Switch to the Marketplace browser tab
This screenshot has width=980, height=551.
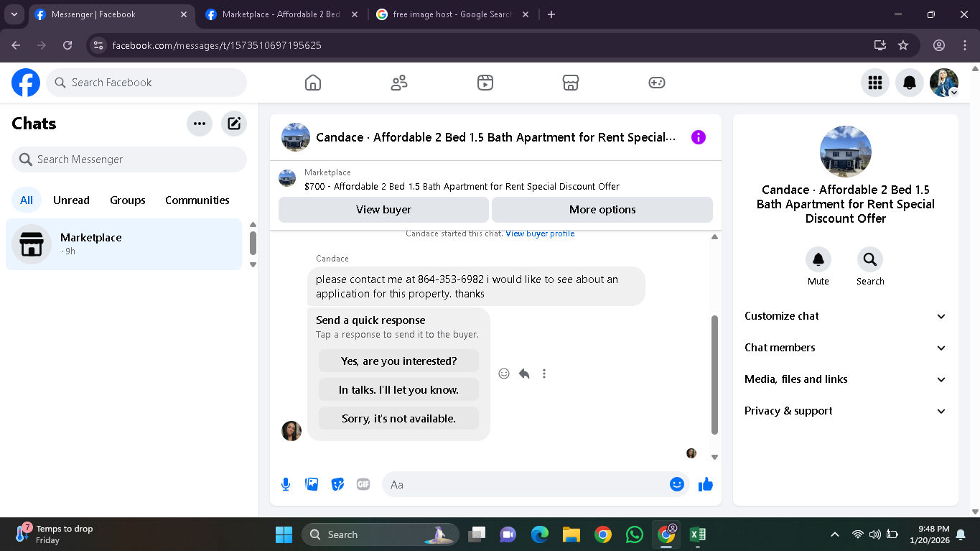pos(281,14)
